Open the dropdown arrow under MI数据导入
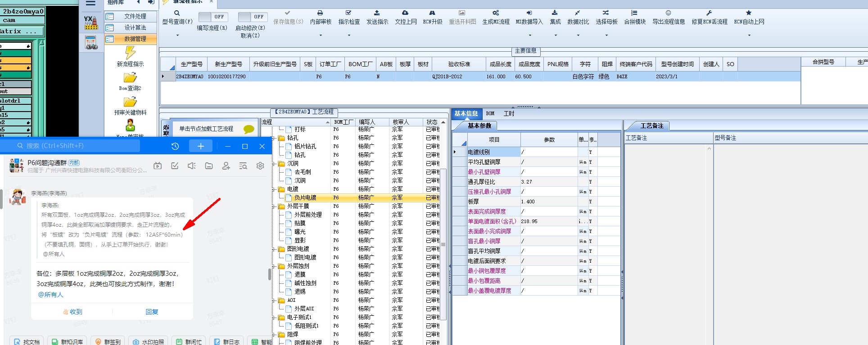868x345 pixels. point(529,35)
